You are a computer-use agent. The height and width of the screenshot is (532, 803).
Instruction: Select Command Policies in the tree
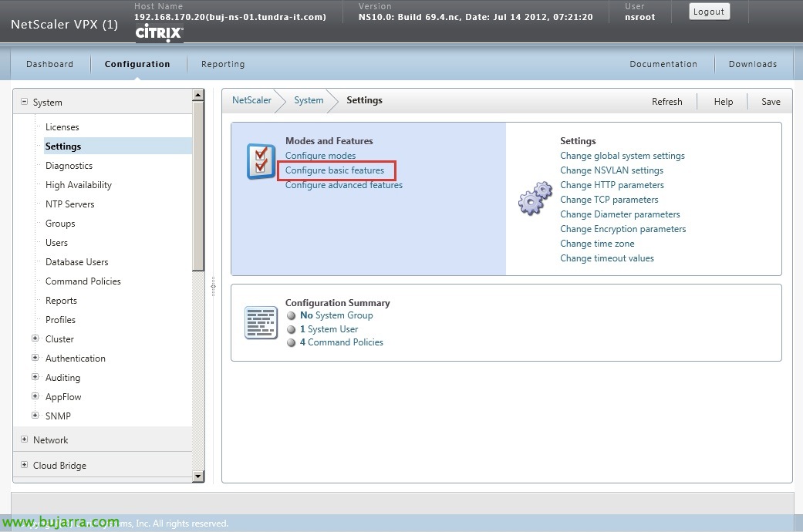[83, 281]
